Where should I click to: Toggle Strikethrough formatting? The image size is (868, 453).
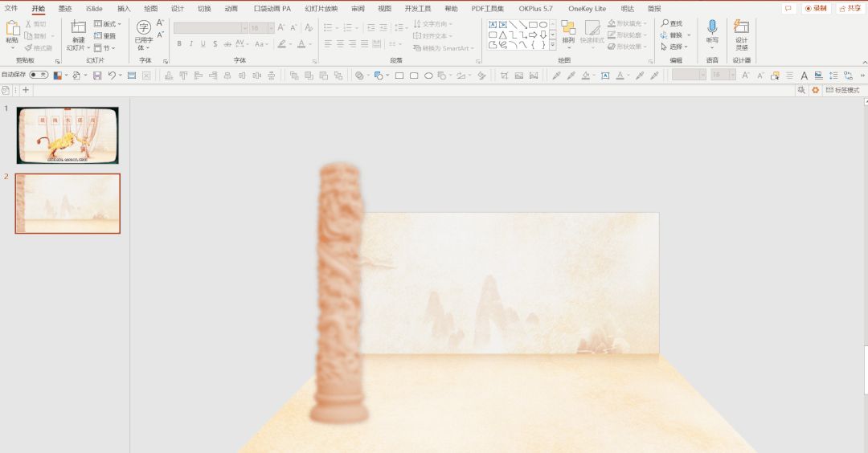[227, 43]
